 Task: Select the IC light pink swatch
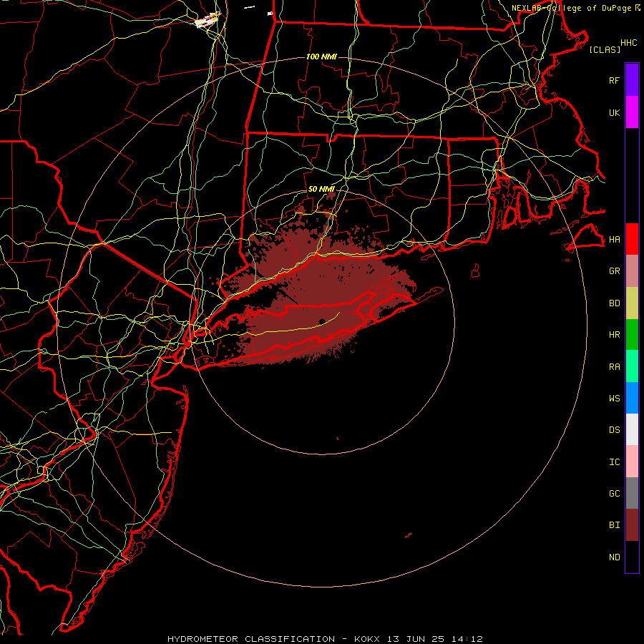click(632, 462)
